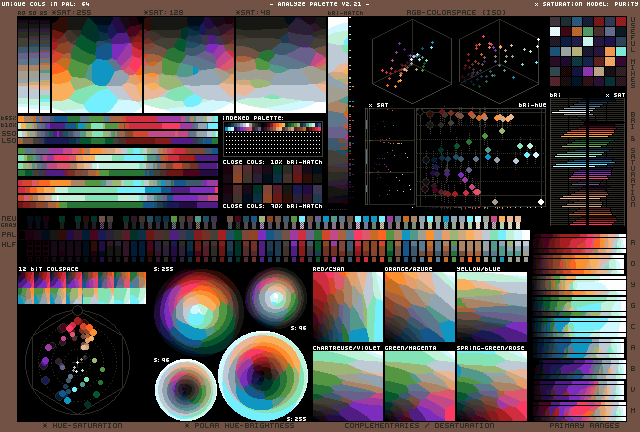Pick the white swatch in the useful mixes grid

click(x=555, y=31)
